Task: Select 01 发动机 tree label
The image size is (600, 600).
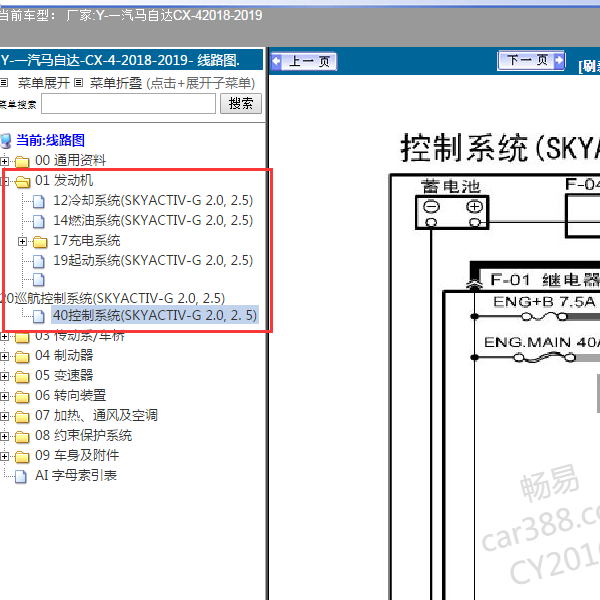Action: pyautogui.click(x=64, y=180)
